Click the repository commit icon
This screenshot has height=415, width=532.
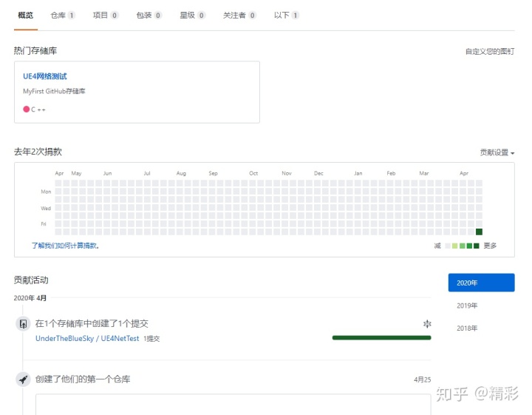click(23, 324)
